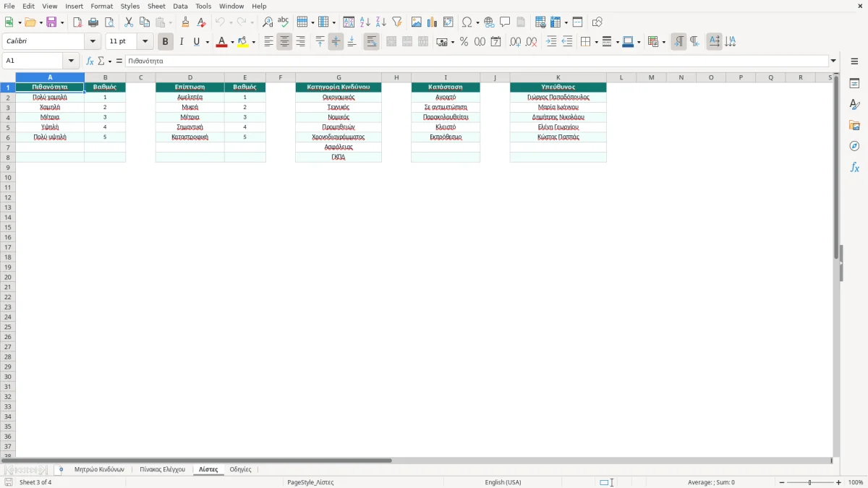Expand the Name Box dropdown for A1
This screenshot has height=488, width=868.
point(71,61)
